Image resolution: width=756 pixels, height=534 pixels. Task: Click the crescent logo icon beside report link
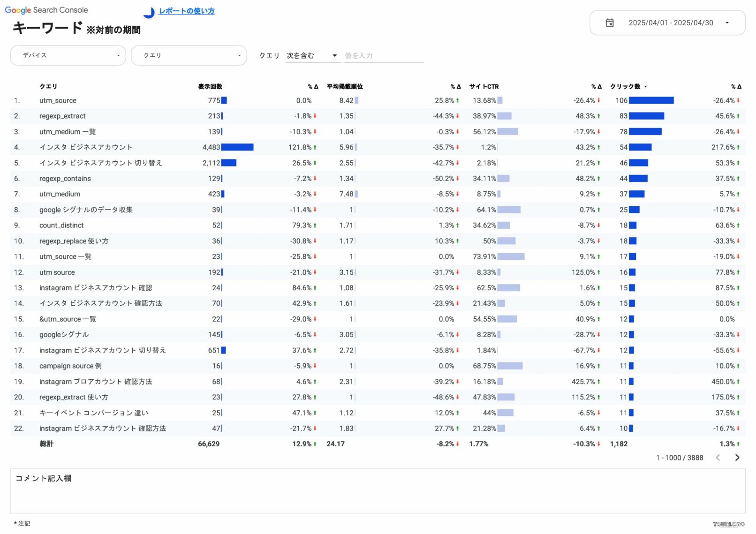pyautogui.click(x=149, y=12)
